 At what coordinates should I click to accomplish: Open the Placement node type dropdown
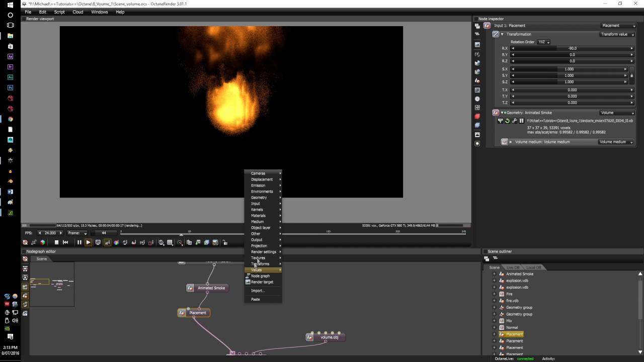click(618, 26)
